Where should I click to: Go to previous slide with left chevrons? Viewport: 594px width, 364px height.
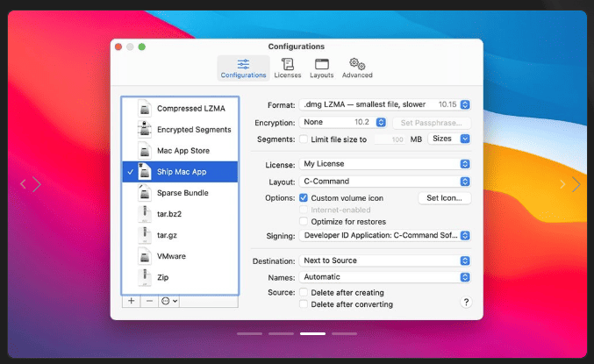[x=31, y=184]
